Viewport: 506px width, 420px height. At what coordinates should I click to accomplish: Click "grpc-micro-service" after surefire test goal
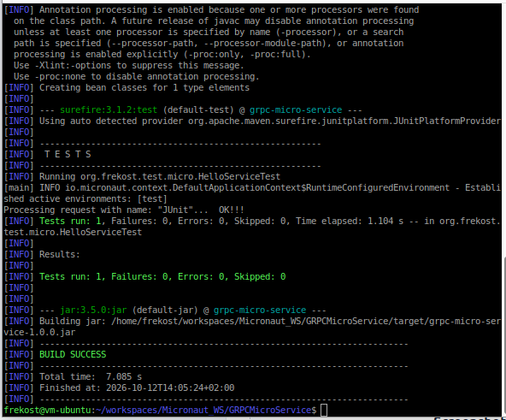click(296, 109)
